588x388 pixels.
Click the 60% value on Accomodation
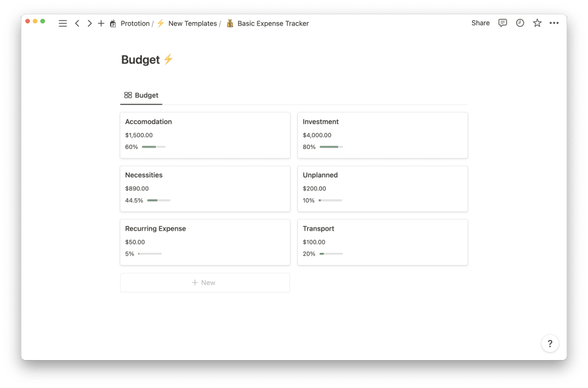[x=131, y=147]
